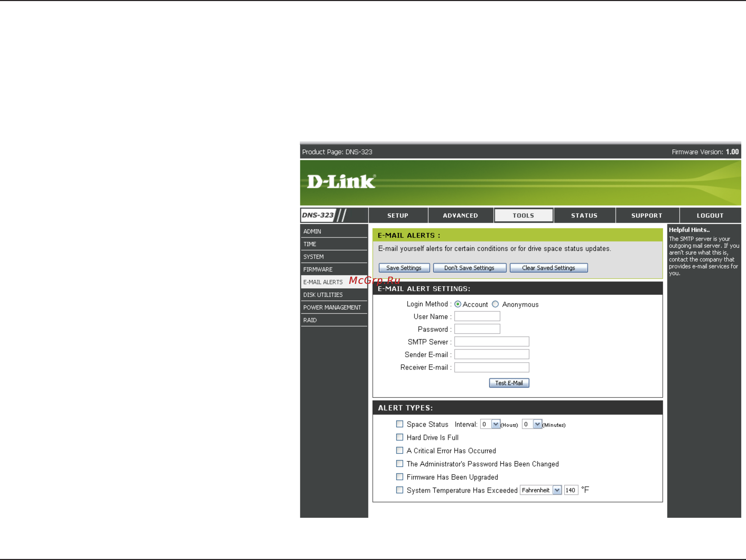
Task: Focus the Sender E-mail field
Action: (x=491, y=354)
